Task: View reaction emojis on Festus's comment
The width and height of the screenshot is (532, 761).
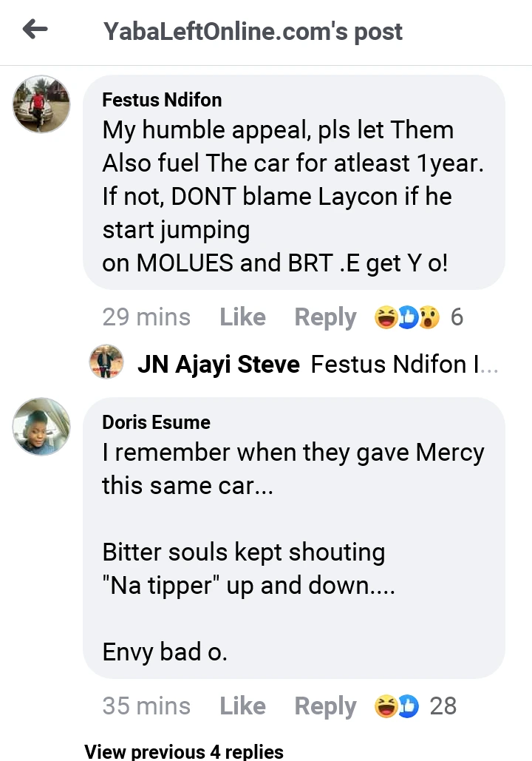Action: coord(407,317)
